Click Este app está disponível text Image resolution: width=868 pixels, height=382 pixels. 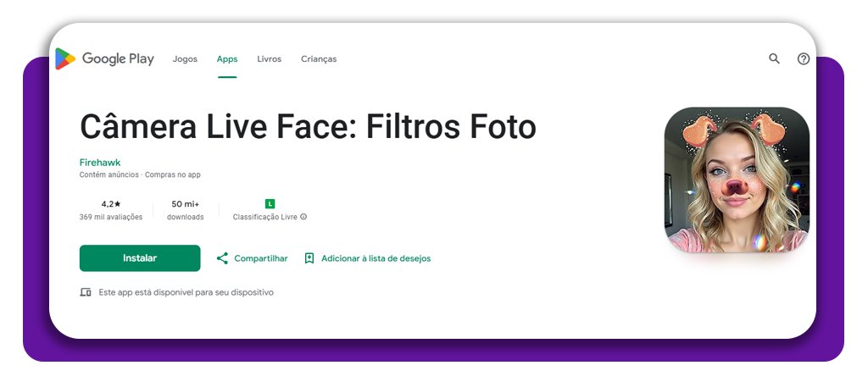pos(186,292)
